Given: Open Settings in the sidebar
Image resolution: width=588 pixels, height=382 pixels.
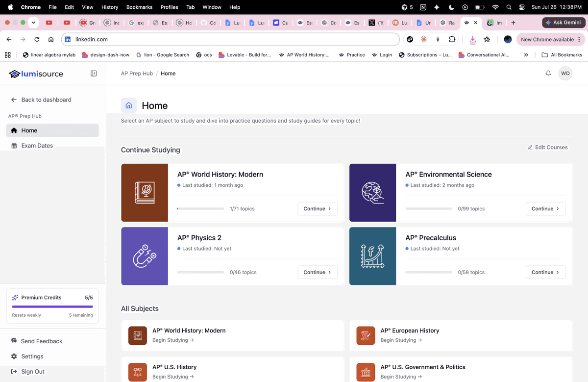Looking at the screenshot, I should pos(27,357).
